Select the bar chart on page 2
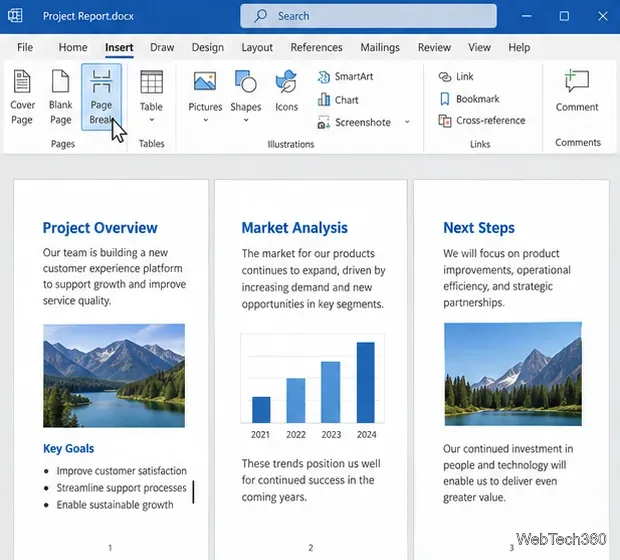The width and height of the screenshot is (620, 560). click(x=312, y=387)
